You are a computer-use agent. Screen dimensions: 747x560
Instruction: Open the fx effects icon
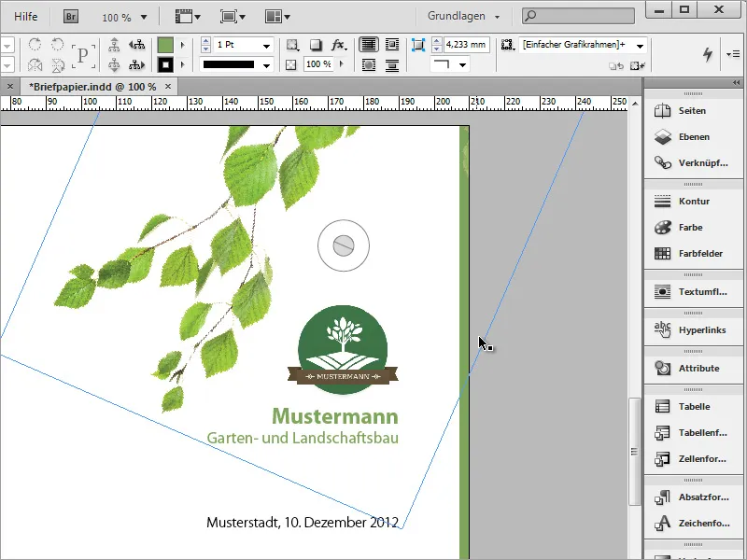339,45
